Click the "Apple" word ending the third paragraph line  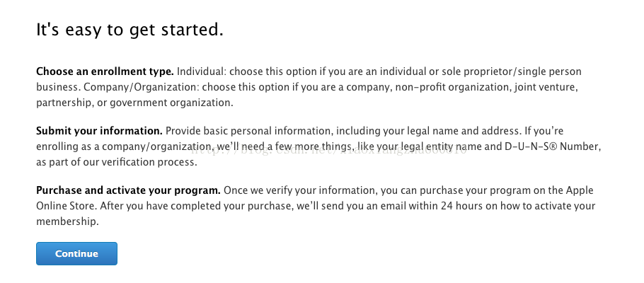click(x=580, y=191)
